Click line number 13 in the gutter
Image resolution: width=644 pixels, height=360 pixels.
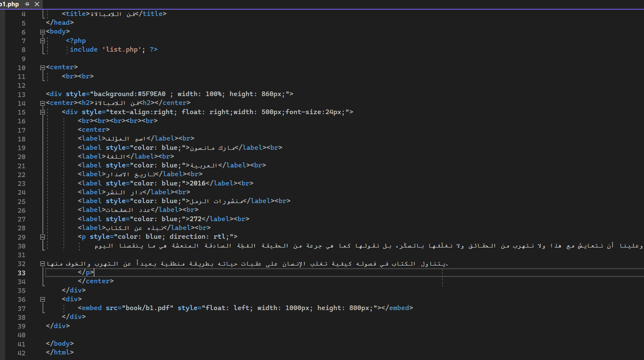coord(21,94)
